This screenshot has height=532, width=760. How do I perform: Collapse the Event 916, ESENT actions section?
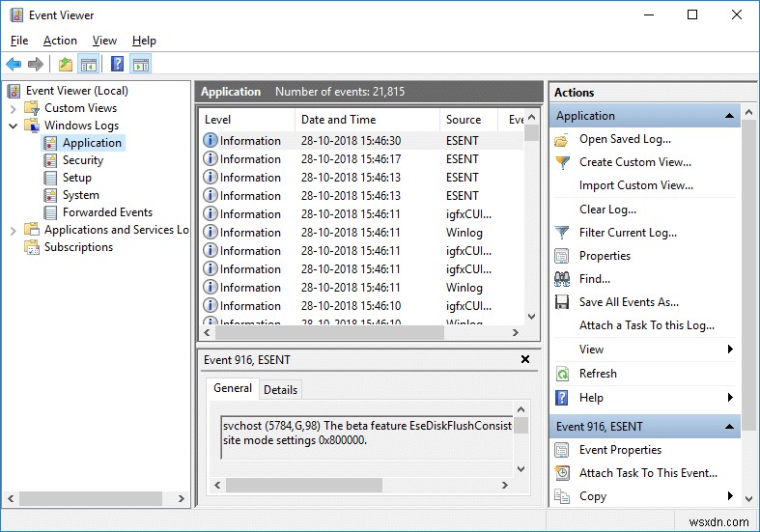(729, 427)
